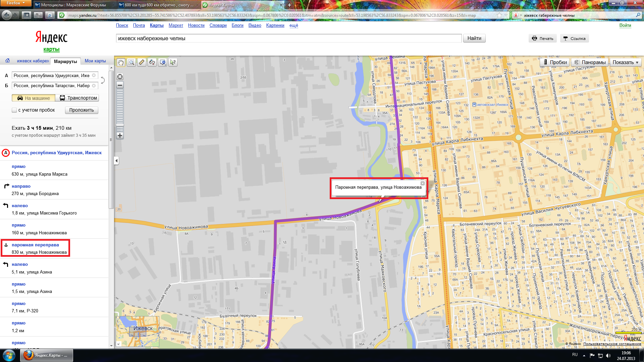Open Пользовательское соглашение link

pos(612,344)
